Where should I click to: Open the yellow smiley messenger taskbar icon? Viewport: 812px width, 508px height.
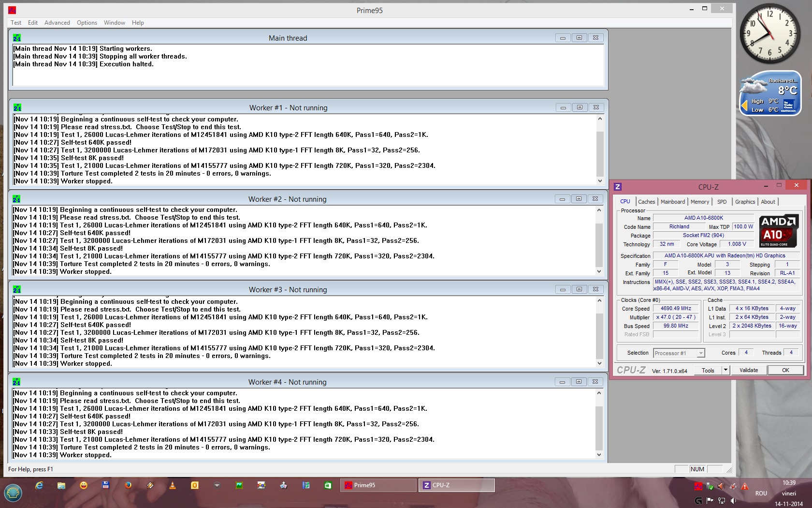84,485
